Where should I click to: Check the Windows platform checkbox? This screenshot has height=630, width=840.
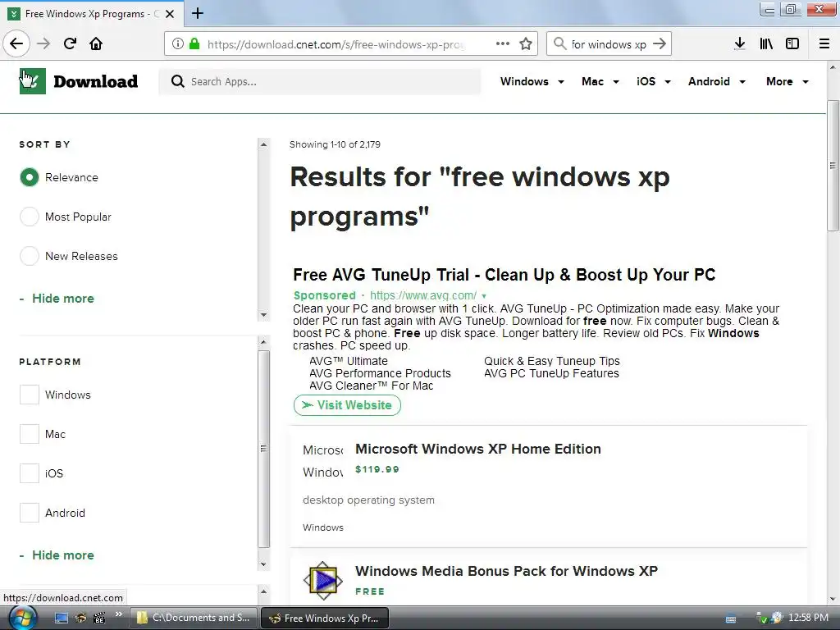(x=30, y=395)
